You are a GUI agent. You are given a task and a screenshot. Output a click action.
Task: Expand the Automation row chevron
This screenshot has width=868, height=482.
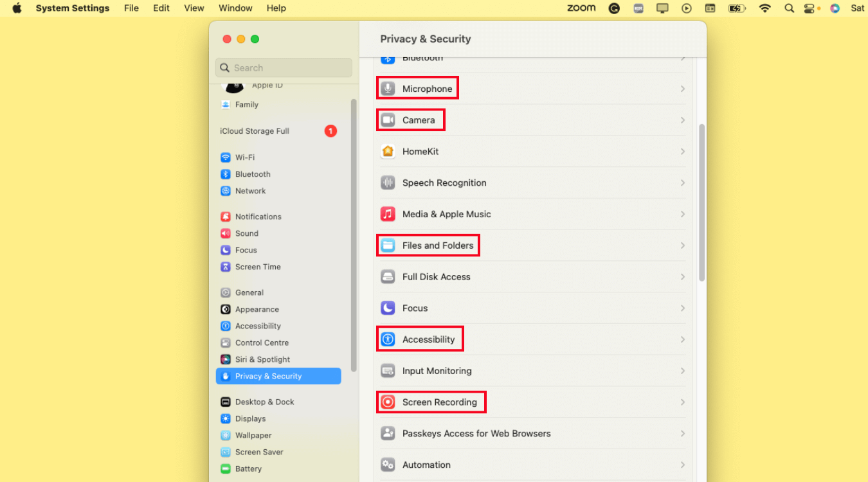pos(683,465)
